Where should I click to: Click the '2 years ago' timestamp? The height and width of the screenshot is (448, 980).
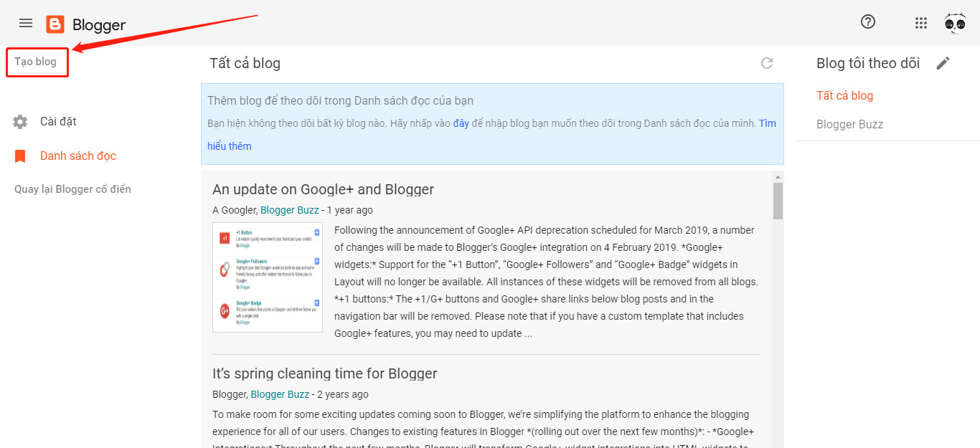point(342,394)
